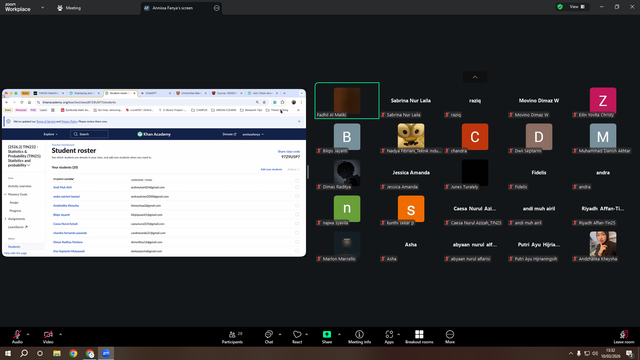Select Dimas Raditya's dark avatar tile
Viewport: 640px width, 360px height.
(x=347, y=173)
